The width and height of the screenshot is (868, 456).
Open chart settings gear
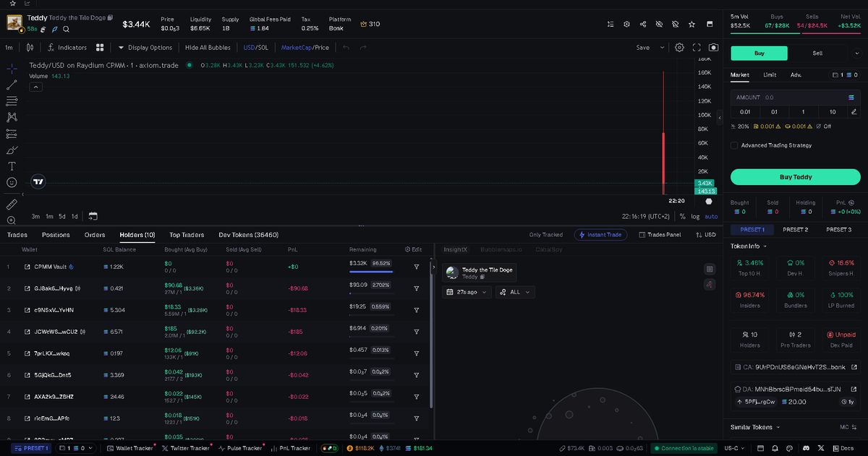[x=680, y=48]
